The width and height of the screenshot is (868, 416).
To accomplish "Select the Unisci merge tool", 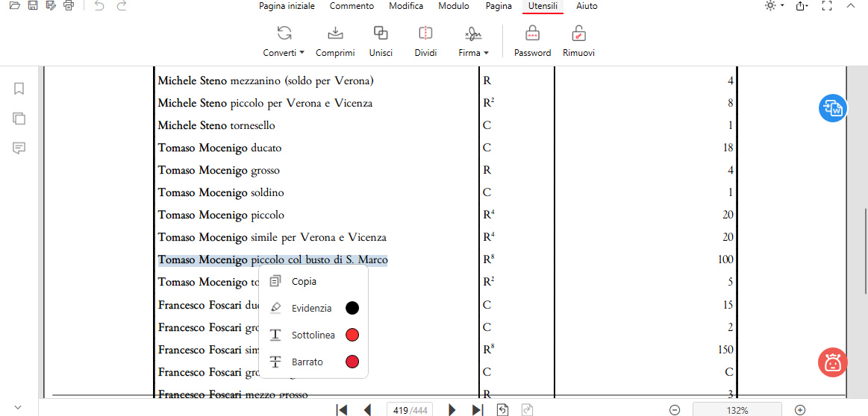I will click(381, 41).
